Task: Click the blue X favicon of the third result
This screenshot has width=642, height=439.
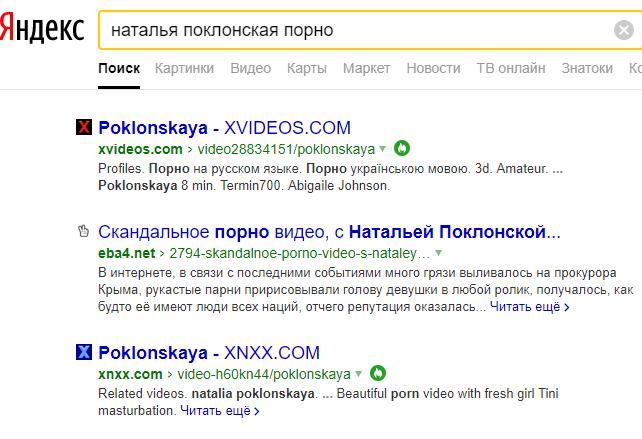Action: tap(84, 352)
